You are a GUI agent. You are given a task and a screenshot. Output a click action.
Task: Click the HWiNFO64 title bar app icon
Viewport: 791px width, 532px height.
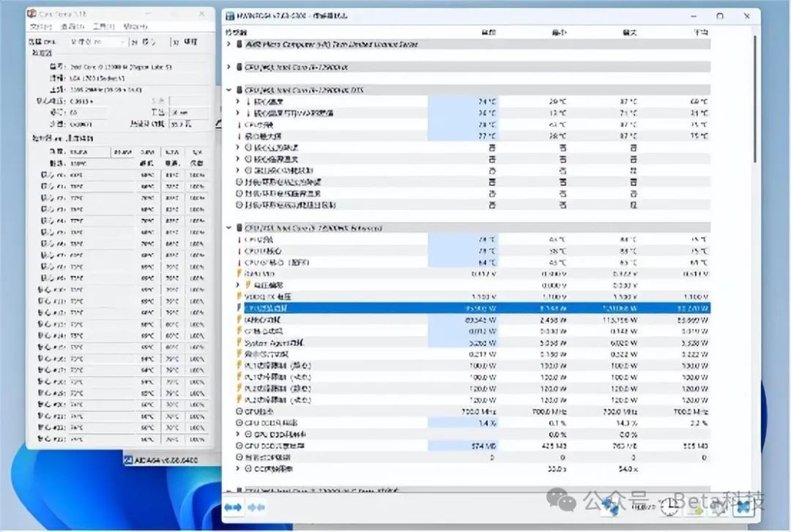230,16
